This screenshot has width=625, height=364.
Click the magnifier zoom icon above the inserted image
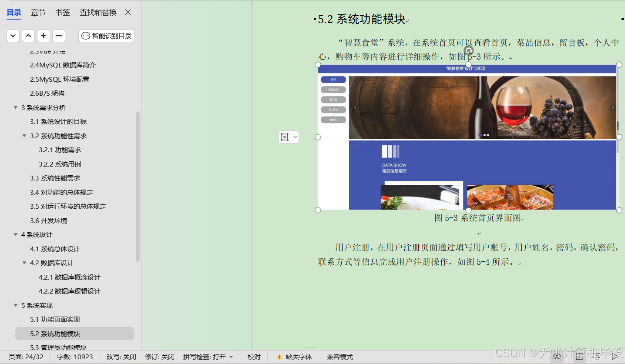469,50
